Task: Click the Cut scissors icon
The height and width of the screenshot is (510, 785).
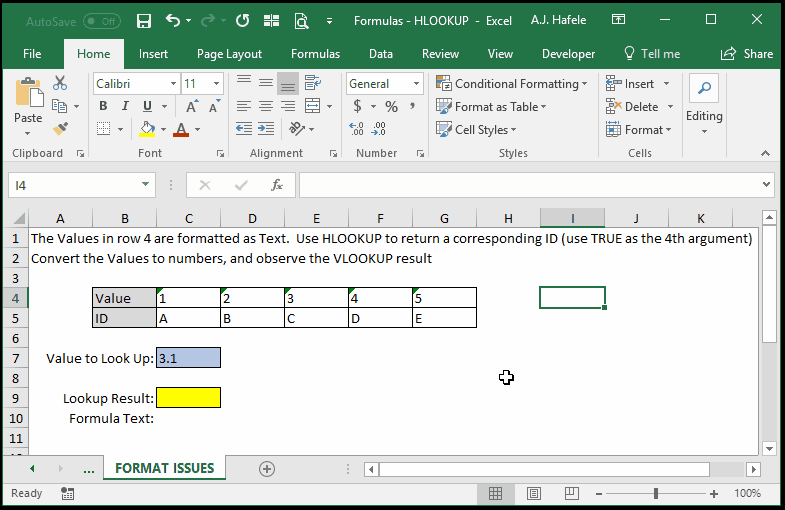Action: (60, 83)
